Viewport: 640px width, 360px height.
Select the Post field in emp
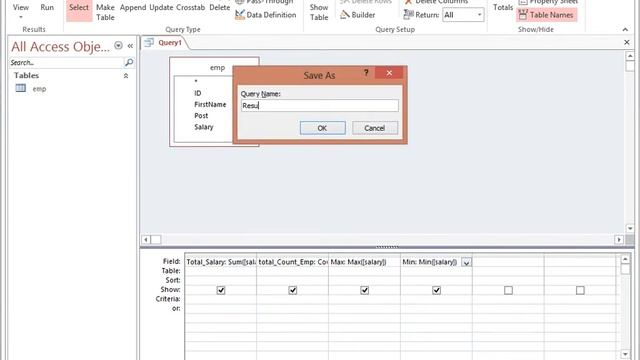[x=201, y=116]
